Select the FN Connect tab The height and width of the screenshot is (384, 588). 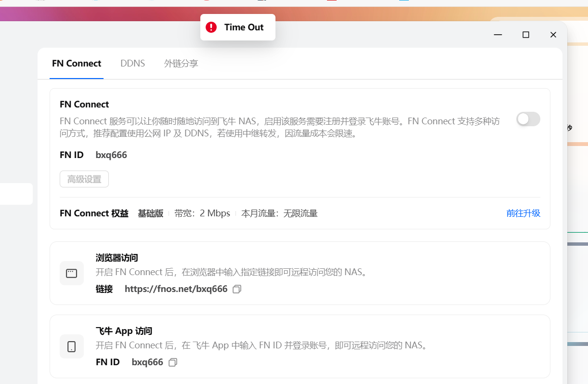pyautogui.click(x=77, y=64)
